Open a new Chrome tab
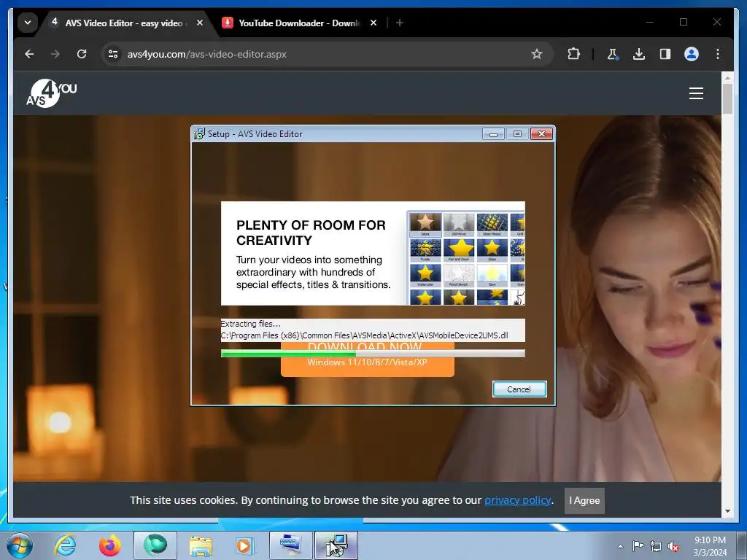Viewport: 747px width, 560px height. pyautogui.click(x=400, y=23)
